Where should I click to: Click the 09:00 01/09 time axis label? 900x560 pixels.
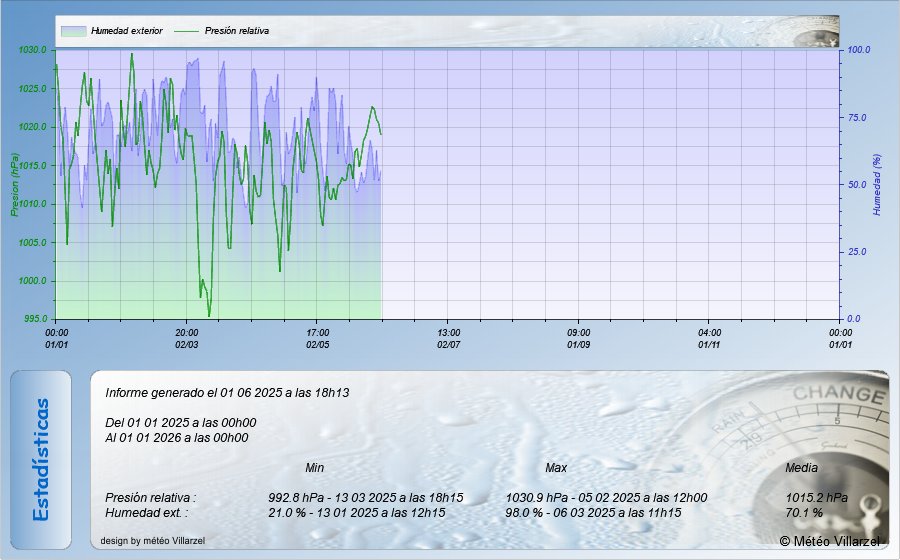point(579,339)
